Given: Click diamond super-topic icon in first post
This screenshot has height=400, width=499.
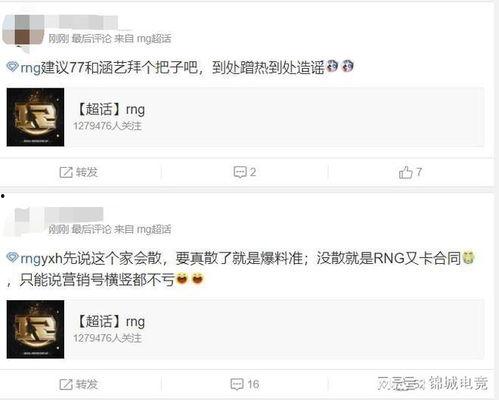Looking at the screenshot, I should (12, 67).
